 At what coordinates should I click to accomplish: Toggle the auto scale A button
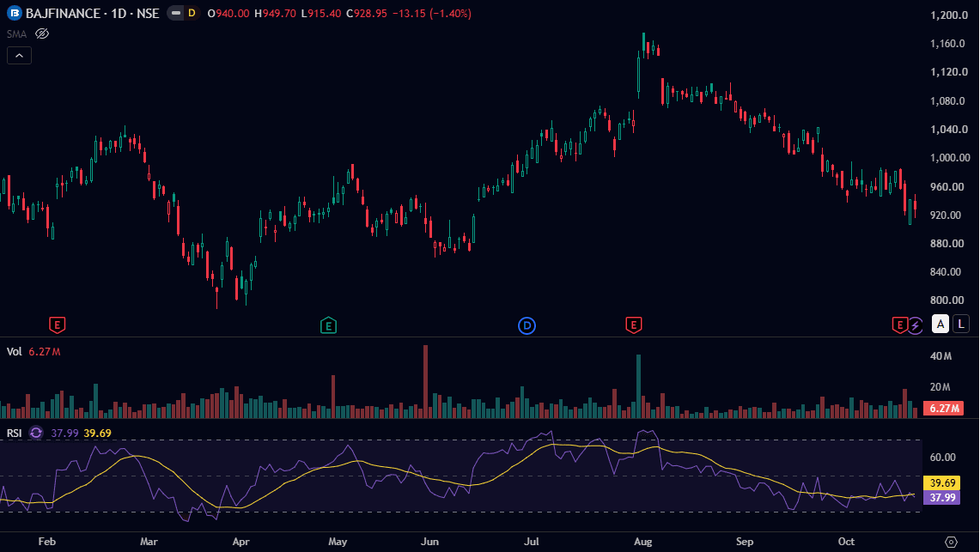(940, 325)
